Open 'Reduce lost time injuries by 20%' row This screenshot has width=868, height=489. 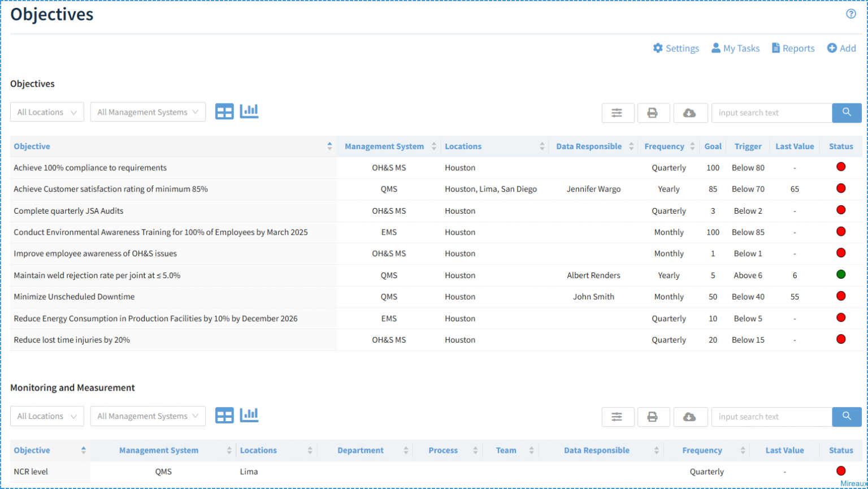72,340
